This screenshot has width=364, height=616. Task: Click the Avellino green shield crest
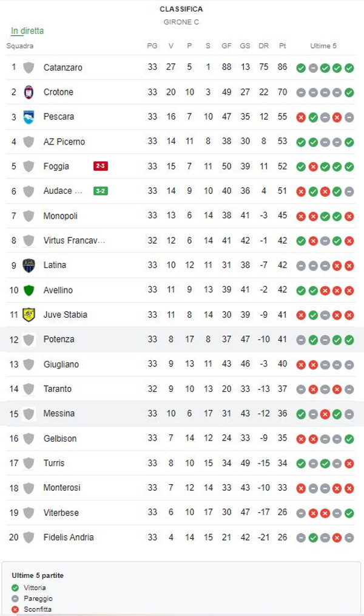pos(29,290)
